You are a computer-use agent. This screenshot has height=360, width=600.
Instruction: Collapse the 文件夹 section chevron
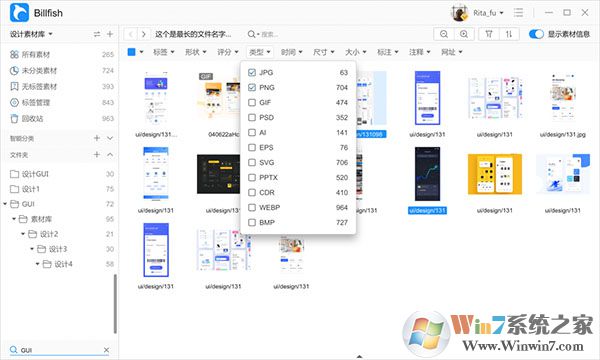110,155
